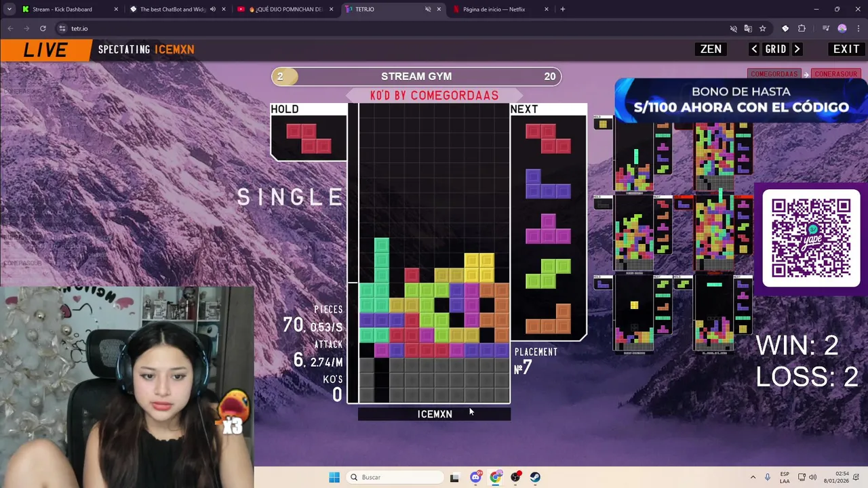Viewport: 868px width, 488px height.
Task: Open the network status tray icon
Action: [x=802, y=477]
